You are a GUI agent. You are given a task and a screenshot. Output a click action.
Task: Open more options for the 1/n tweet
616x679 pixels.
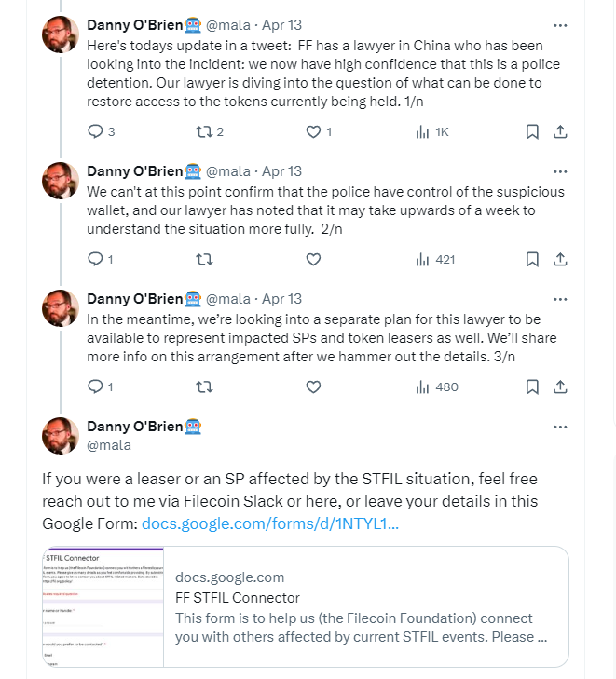(x=560, y=25)
